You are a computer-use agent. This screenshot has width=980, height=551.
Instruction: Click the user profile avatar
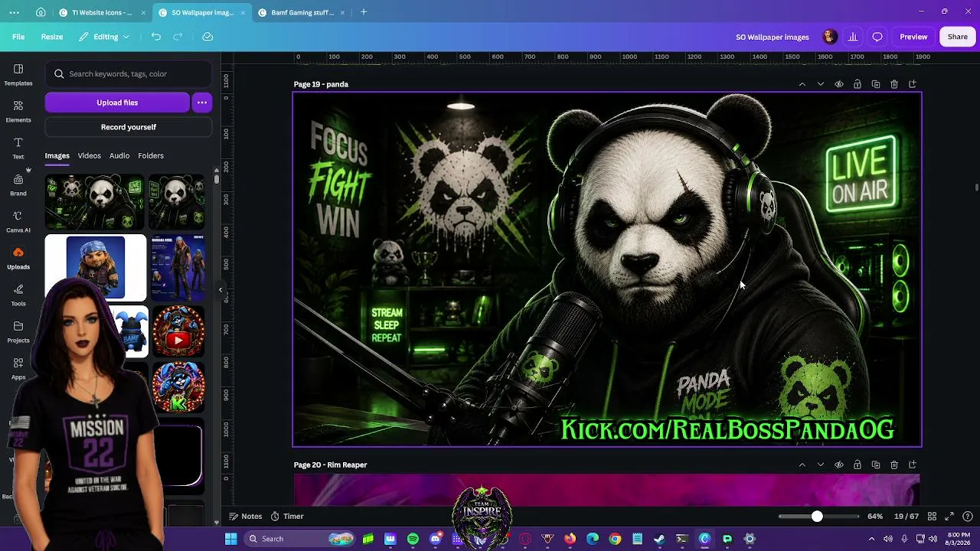[x=829, y=37]
